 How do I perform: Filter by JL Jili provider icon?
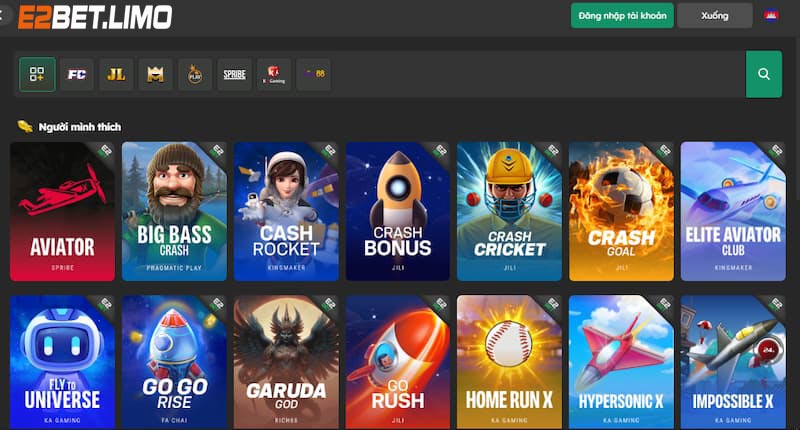point(116,74)
